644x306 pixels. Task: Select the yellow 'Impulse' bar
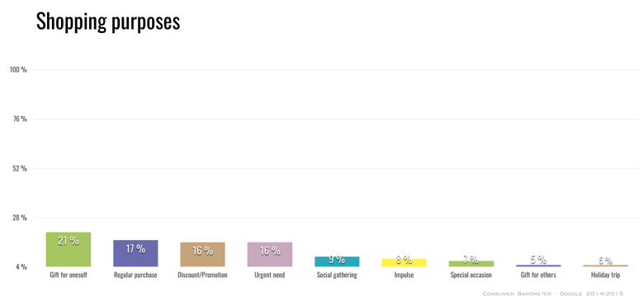click(x=404, y=262)
